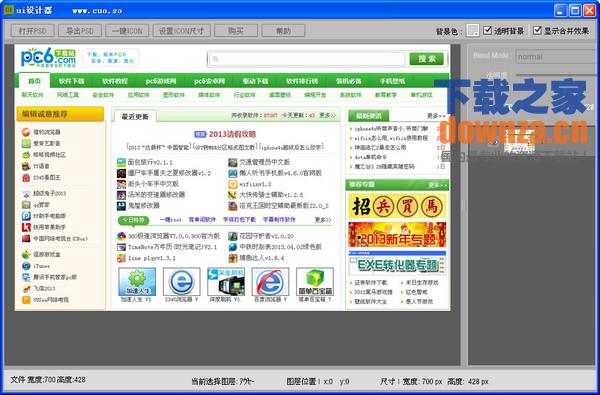Open the 帮助 help button

(x=284, y=31)
